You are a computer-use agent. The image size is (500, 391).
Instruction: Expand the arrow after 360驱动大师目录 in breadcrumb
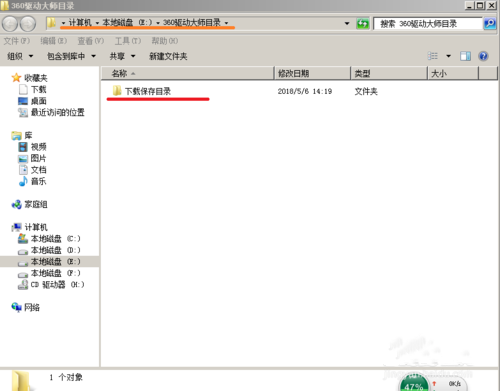click(x=226, y=23)
